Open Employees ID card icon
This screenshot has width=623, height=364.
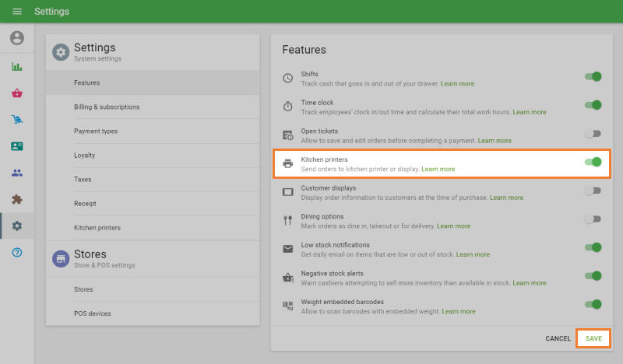[17, 146]
